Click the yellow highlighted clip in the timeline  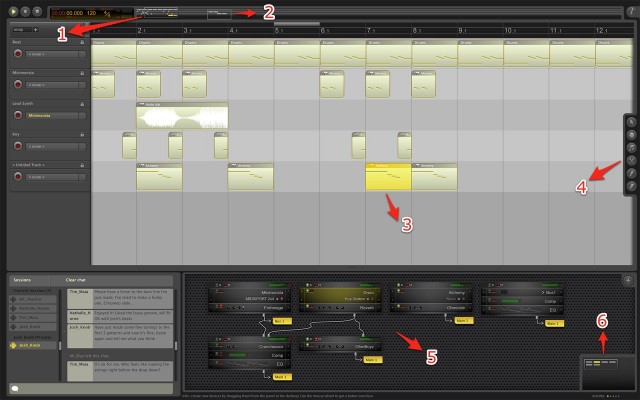coord(388,178)
